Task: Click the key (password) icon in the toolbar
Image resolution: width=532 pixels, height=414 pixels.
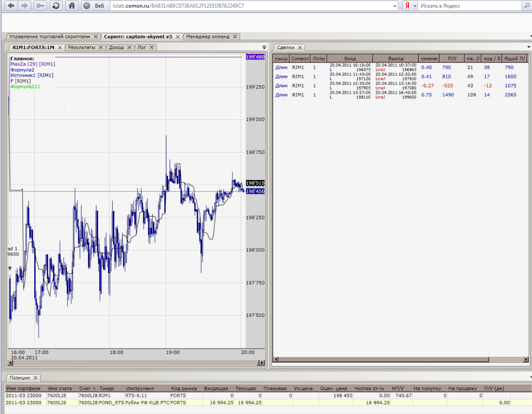Action: pyautogui.click(x=40, y=6)
